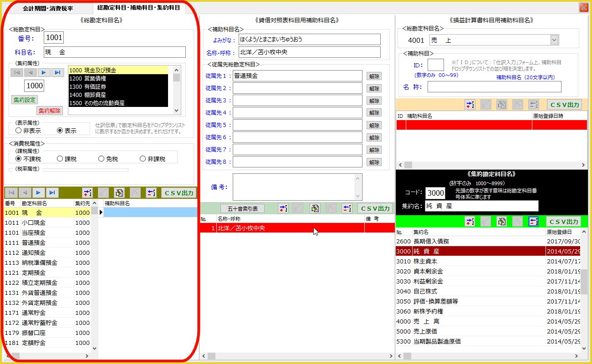Switch to the 会計期間・消費税率 tab
592x364 pixels.
click(x=47, y=8)
